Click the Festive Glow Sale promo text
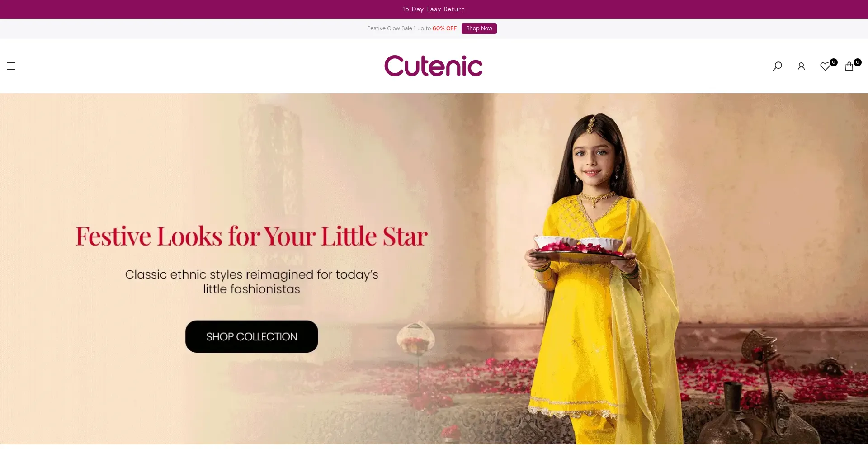Image resolution: width=868 pixels, height=449 pixels. [389, 28]
